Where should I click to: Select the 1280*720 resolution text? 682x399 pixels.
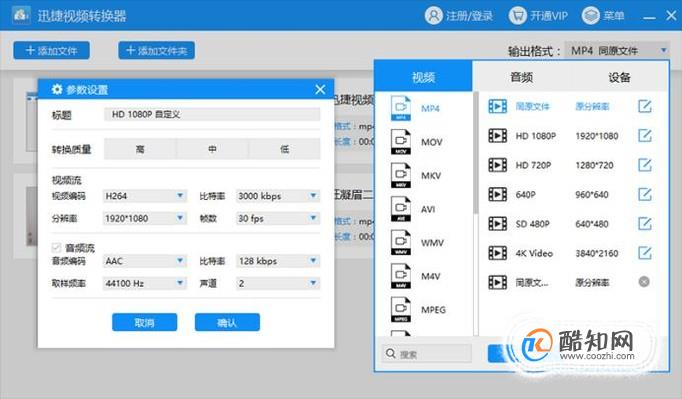pyautogui.click(x=594, y=165)
